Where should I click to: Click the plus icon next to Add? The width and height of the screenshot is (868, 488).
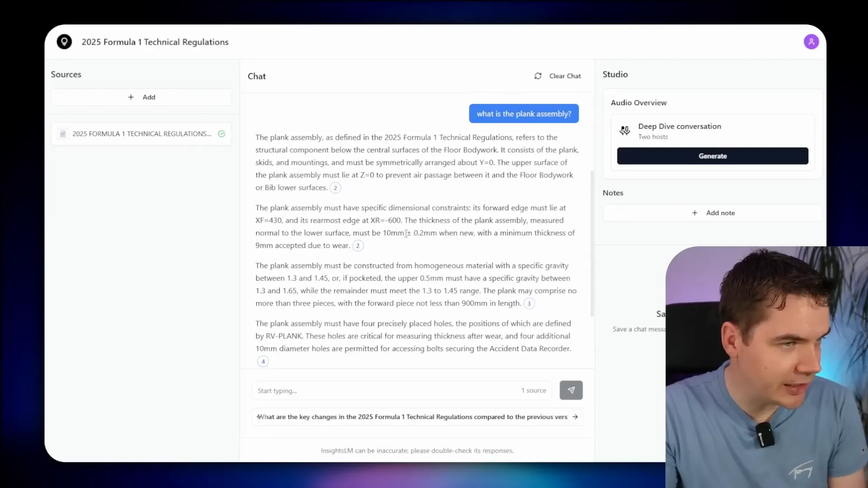pos(131,97)
